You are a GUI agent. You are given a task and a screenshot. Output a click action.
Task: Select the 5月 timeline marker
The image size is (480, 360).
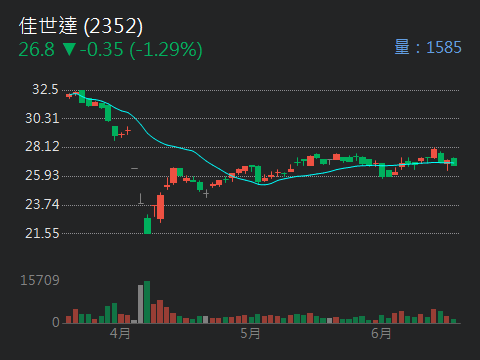[x=250, y=333]
